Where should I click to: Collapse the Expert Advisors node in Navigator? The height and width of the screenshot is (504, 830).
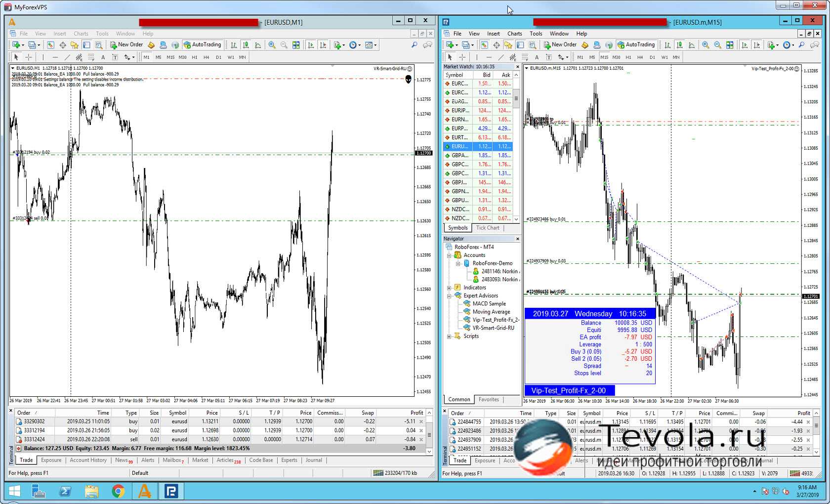coord(449,295)
